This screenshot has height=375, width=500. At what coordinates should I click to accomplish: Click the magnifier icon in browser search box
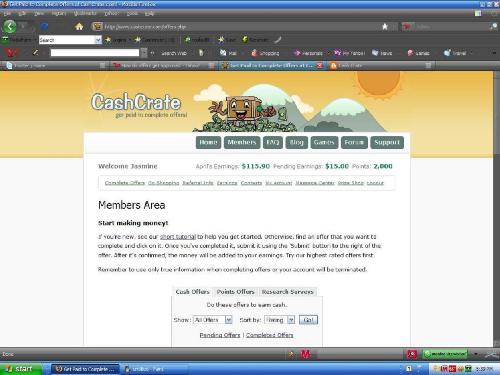(494, 26)
